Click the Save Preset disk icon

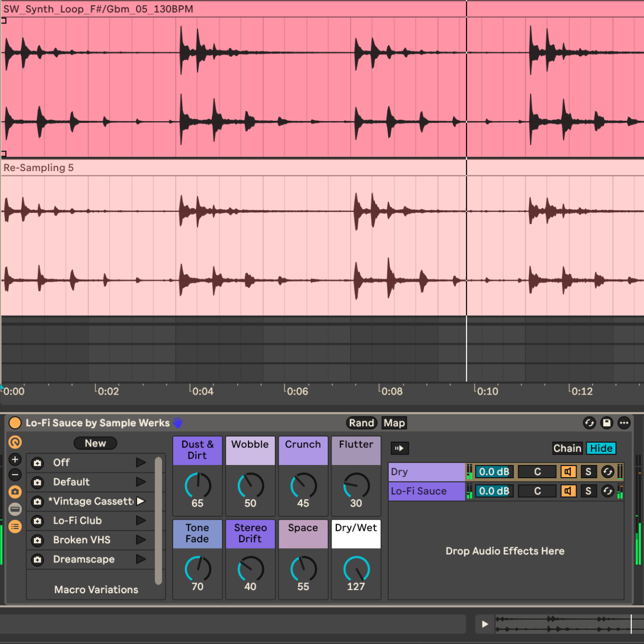607,423
